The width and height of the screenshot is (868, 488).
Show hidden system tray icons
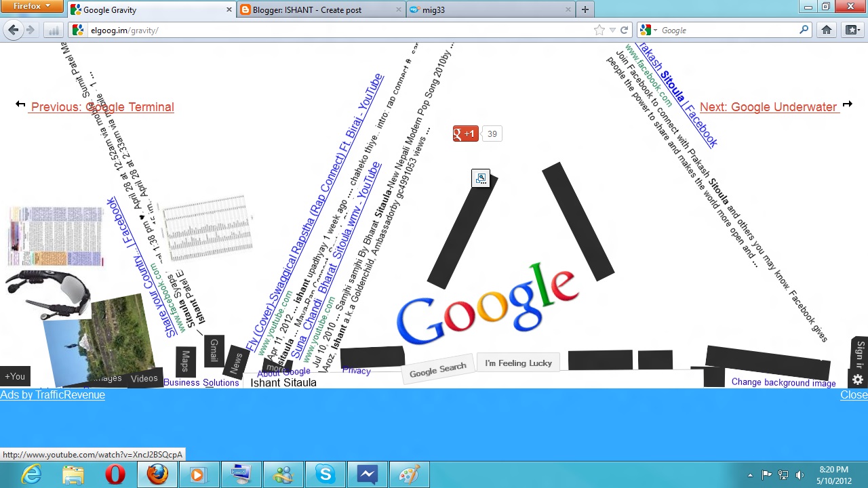pos(750,475)
